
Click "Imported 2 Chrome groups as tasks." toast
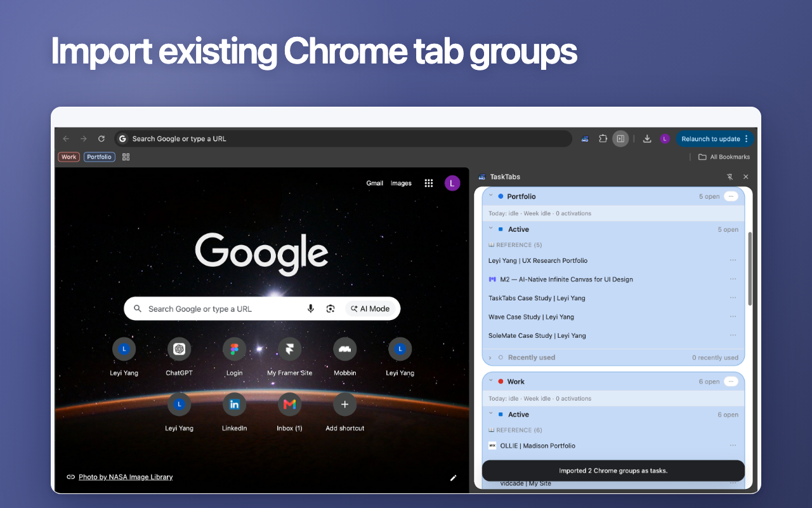(613, 471)
